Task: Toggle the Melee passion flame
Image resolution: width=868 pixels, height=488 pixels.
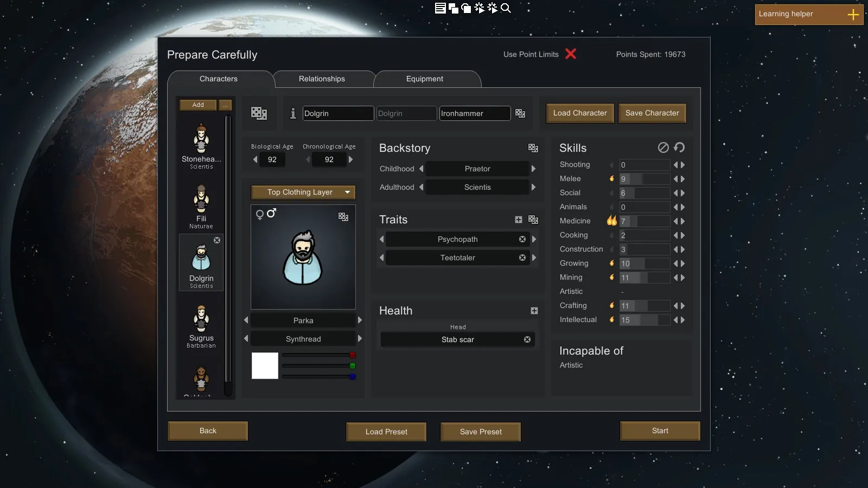Action: click(x=612, y=178)
